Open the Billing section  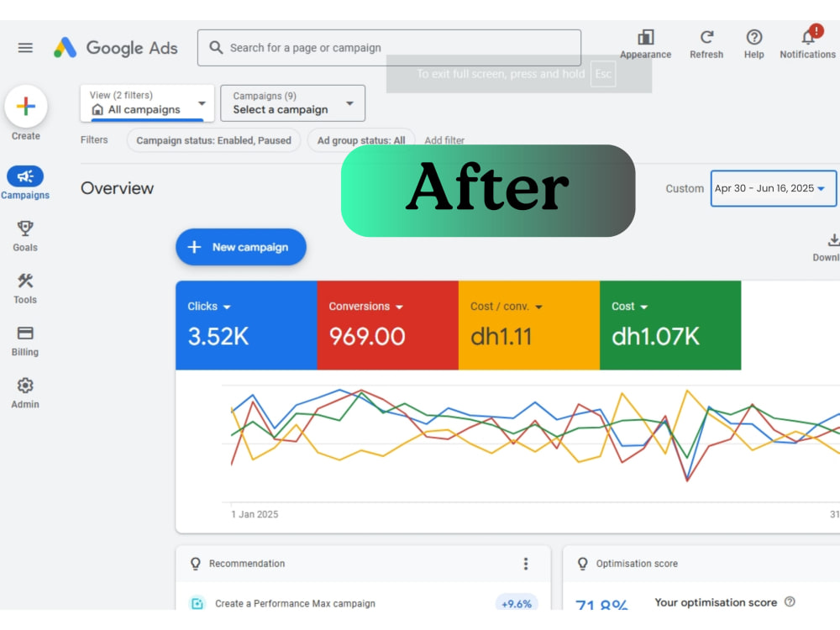coord(25,341)
